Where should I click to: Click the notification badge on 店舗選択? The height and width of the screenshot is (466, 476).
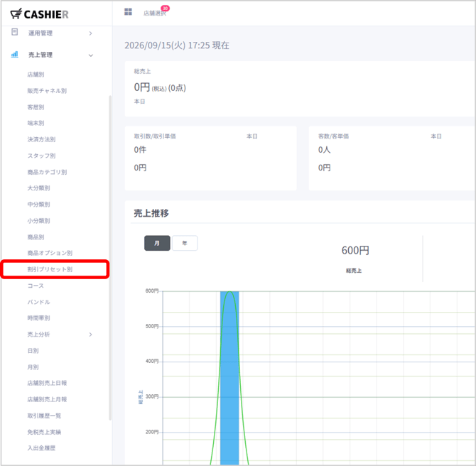[x=165, y=9]
